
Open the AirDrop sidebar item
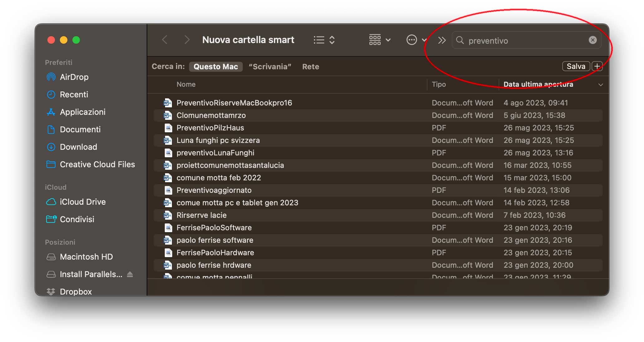[74, 77]
